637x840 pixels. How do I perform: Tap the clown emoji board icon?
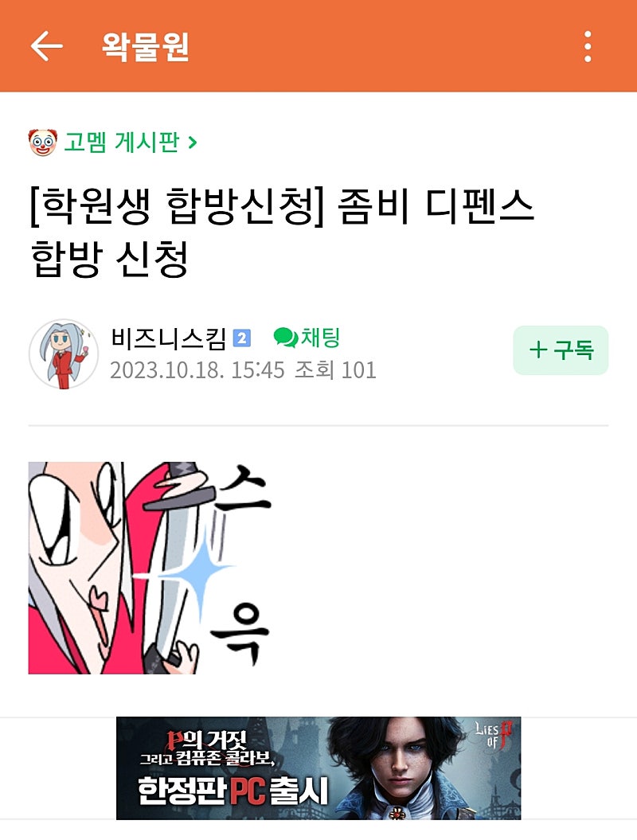click(42, 143)
